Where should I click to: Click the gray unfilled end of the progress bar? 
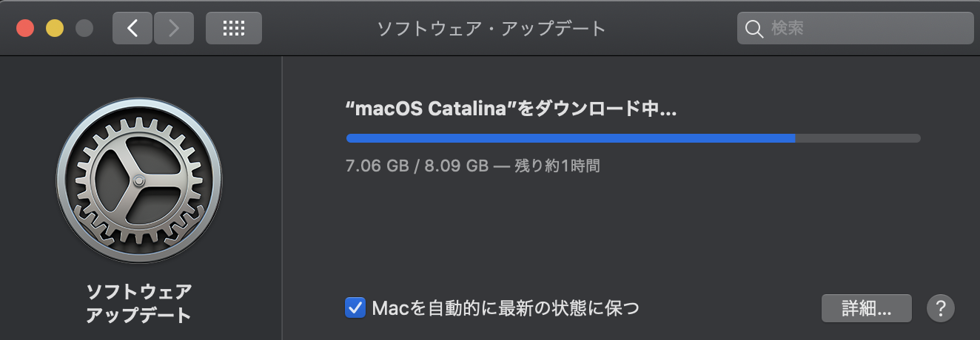click(x=859, y=138)
